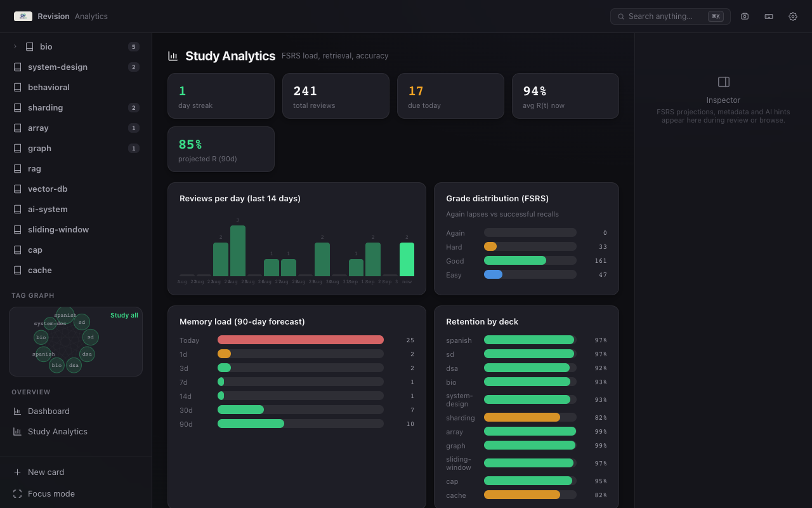Click the sidebar Study Analytics chart icon
This screenshot has height=508, width=812.
click(x=17, y=431)
